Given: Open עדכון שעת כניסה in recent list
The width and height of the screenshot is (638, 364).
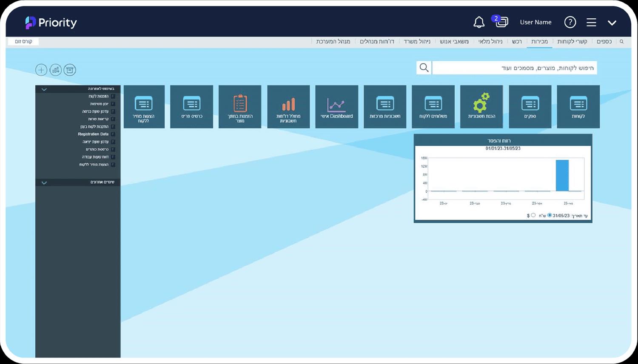Looking at the screenshot, I should (x=95, y=112).
